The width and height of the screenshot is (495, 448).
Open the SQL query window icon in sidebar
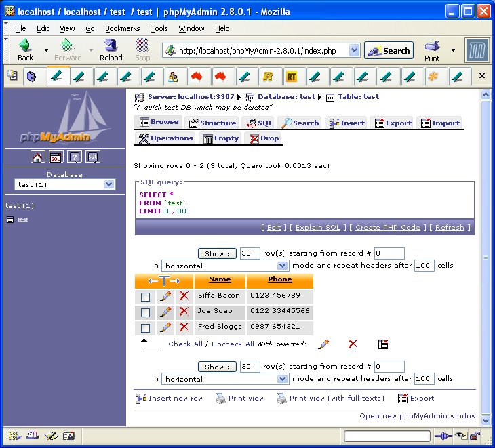coord(56,157)
